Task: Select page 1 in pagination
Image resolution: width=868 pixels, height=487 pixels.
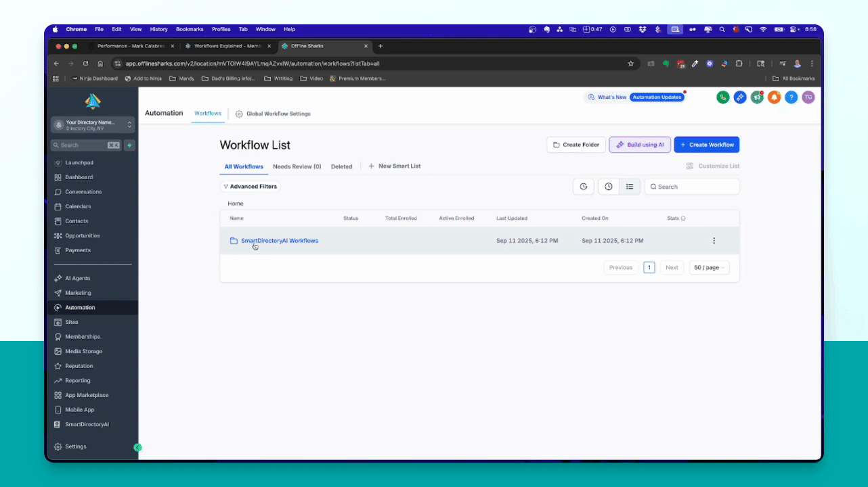Action: pos(649,268)
